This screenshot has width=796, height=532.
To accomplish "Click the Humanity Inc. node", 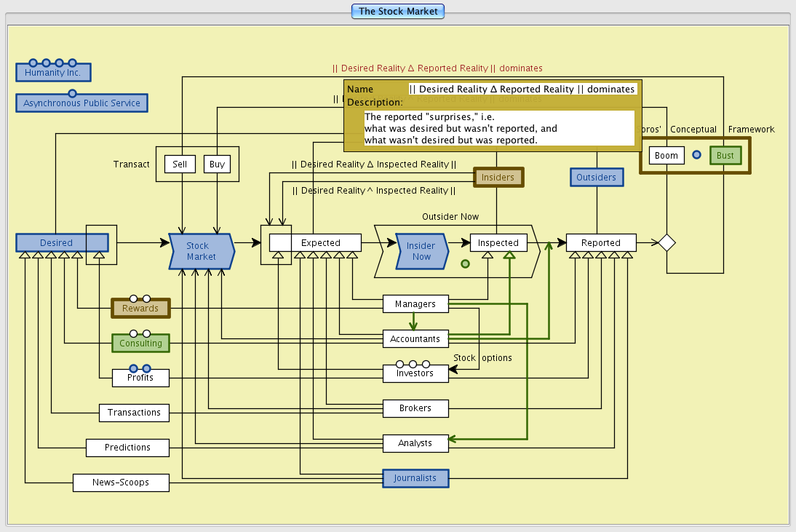I will pos(53,73).
